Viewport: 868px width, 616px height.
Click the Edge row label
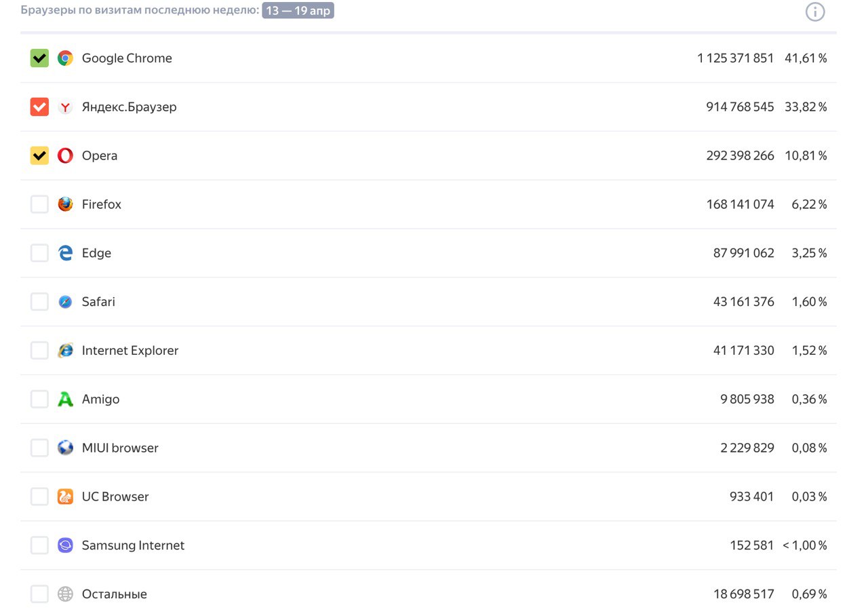96,253
